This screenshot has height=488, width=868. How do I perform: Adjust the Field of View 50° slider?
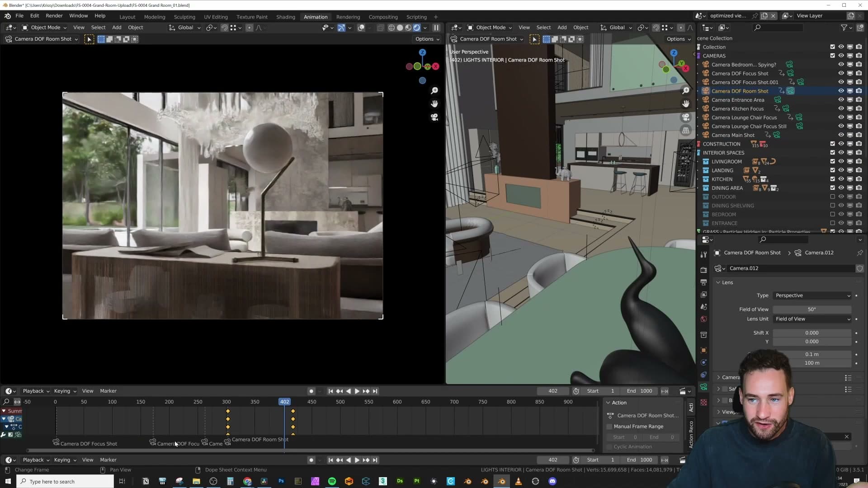(x=812, y=310)
